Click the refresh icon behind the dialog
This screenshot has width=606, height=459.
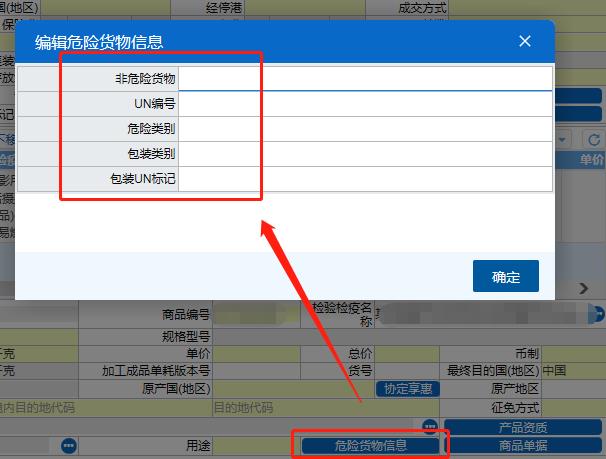point(595,139)
